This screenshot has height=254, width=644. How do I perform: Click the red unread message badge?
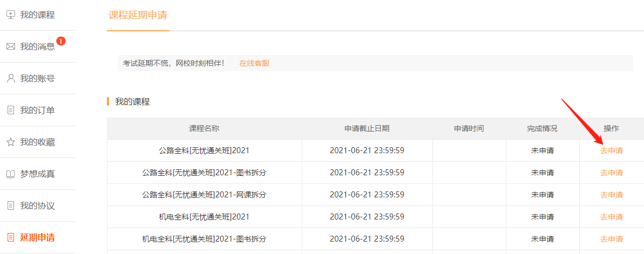tap(61, 41)
